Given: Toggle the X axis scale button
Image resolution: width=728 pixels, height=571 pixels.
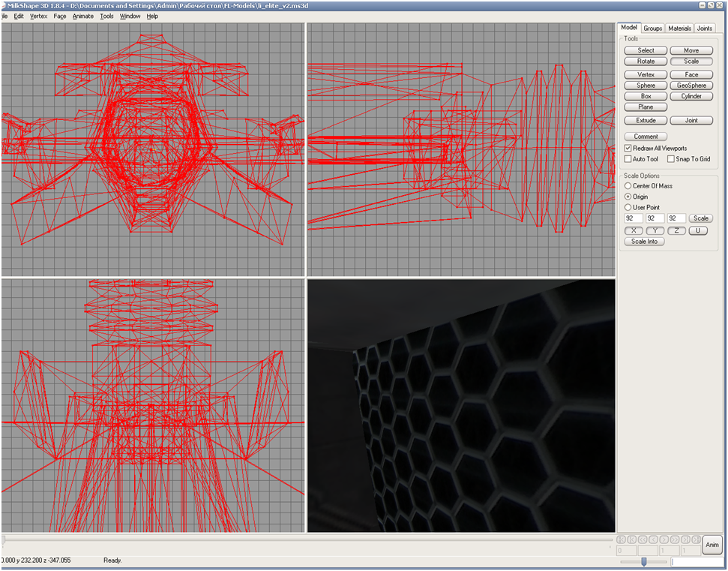Looking at the screenshot, I should coord(634,230).
